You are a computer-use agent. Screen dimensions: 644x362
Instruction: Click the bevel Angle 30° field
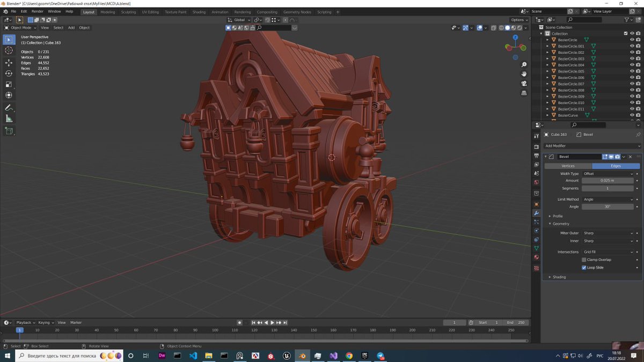click(608, 206)
